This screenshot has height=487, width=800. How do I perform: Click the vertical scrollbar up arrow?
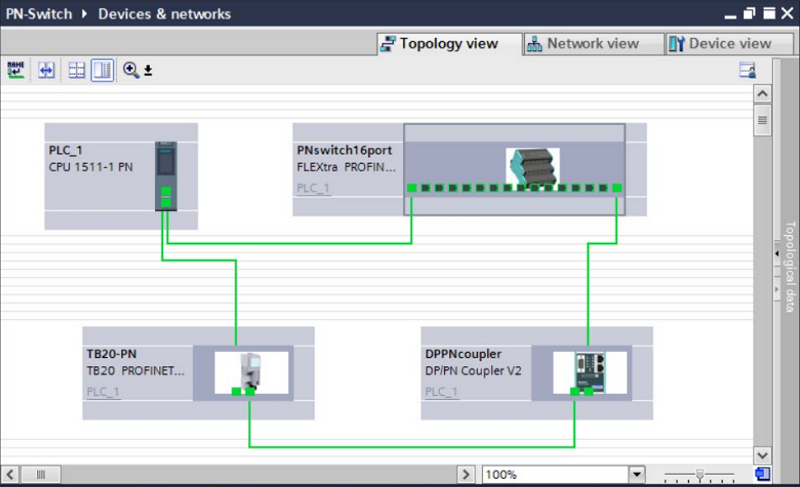click(x=762, y=94)
